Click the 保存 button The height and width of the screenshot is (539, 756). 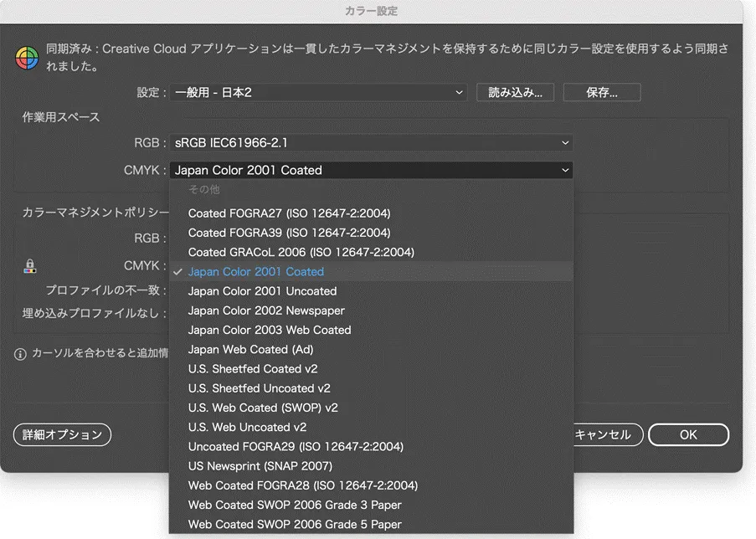(x=601, y=92)
